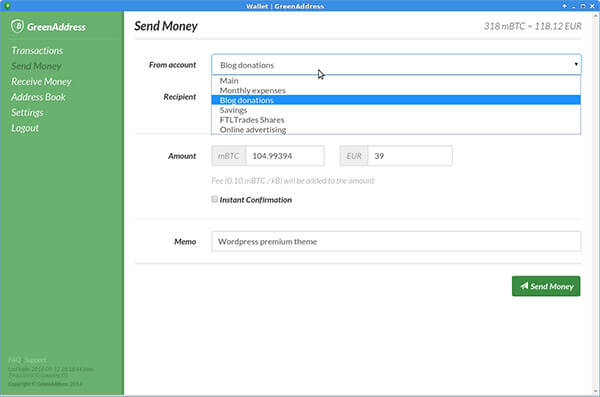Open Transactions in the sidebar

pos(37,51)
